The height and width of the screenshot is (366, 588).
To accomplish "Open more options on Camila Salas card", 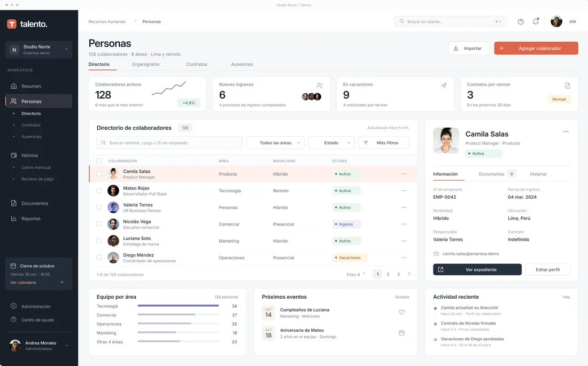I will 566,131.
